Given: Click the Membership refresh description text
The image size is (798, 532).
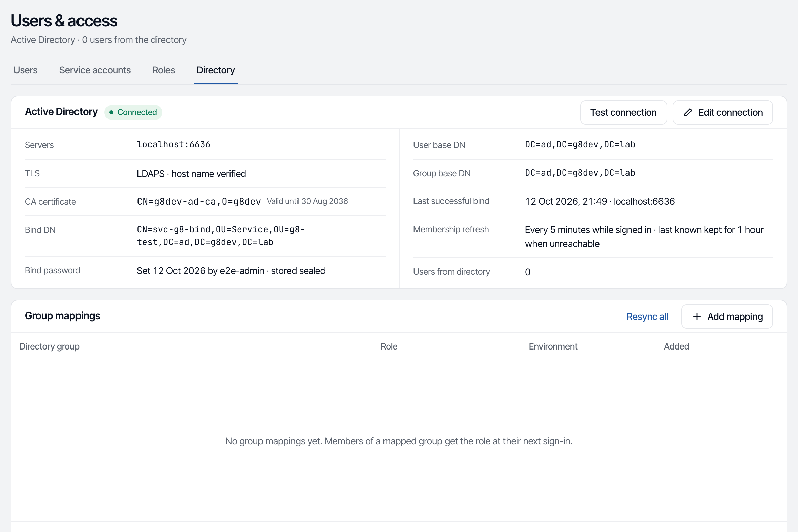Looking at the screenshot, I should click(x=644, y=237).
